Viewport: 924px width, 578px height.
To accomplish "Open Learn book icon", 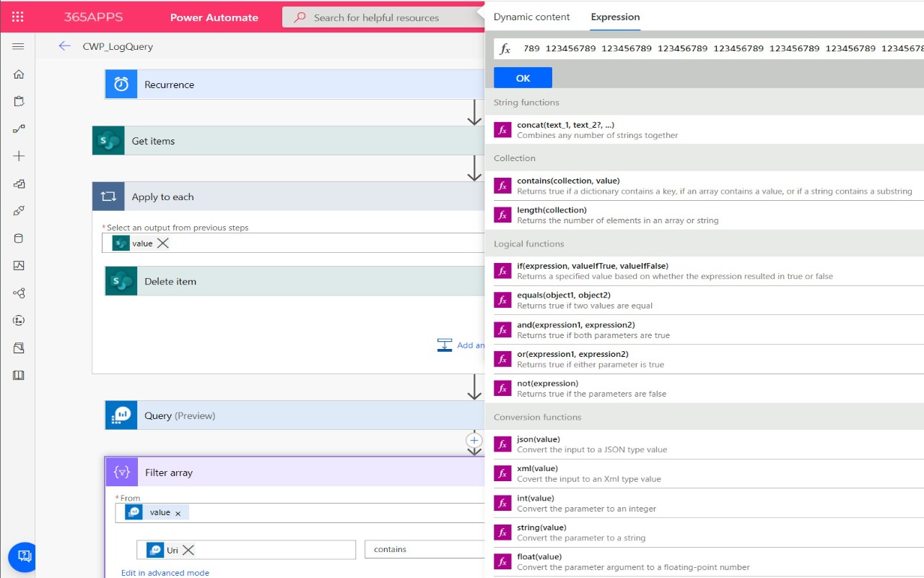I will [x=19, y=375].
